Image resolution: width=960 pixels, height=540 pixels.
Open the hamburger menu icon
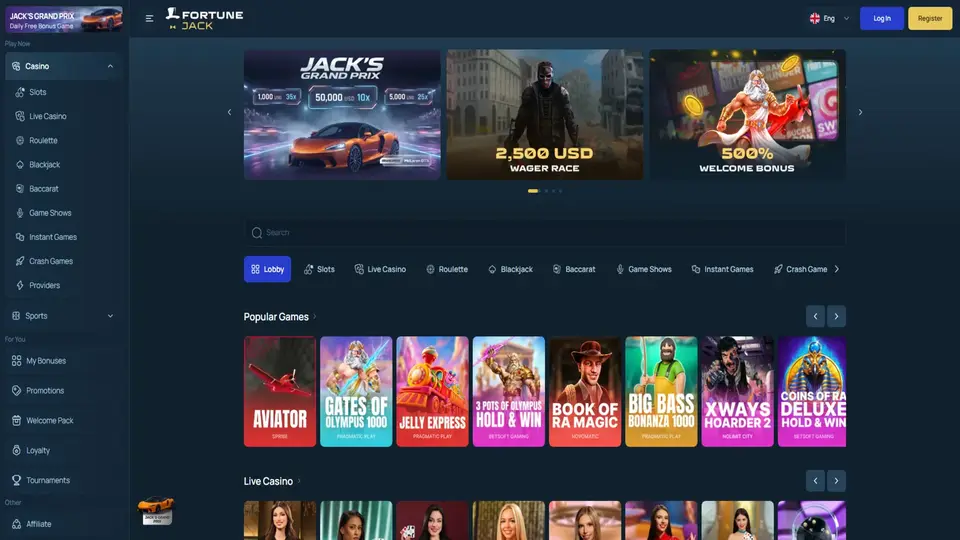coord(149,18)
